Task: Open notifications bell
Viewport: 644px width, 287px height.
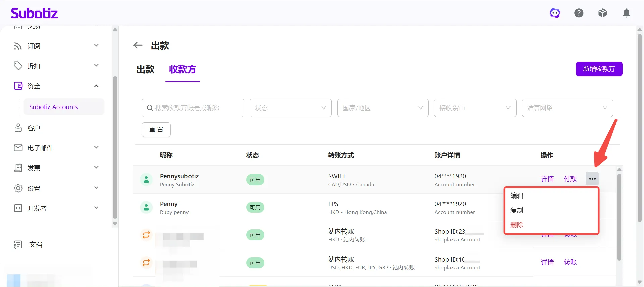Action: point(626,13)
